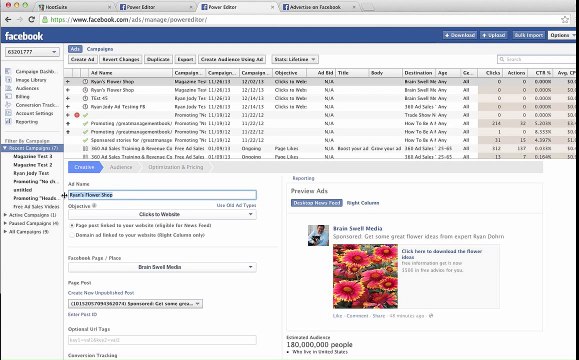Click the Campaign Dashboard icon in the sidebar
Screen dimensions: 579x360
tap(8, 71)
